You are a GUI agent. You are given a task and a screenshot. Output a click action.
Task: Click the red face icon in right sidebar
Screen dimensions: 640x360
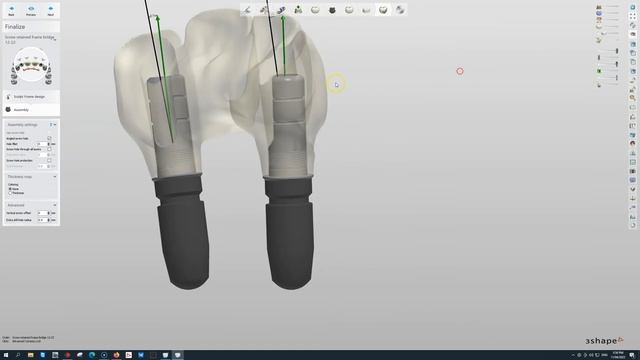click(633, 144)
